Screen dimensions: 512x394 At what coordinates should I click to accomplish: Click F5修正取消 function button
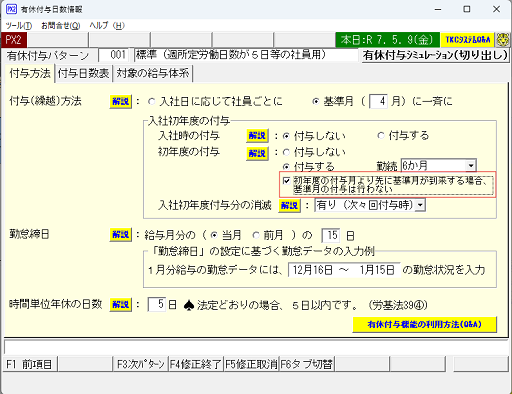251,364
